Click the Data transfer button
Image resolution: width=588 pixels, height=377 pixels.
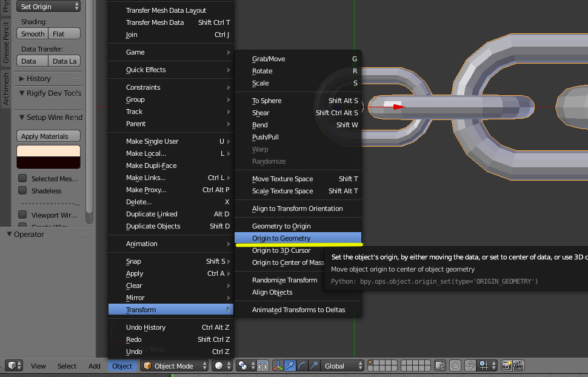click(x=33, y=61)
